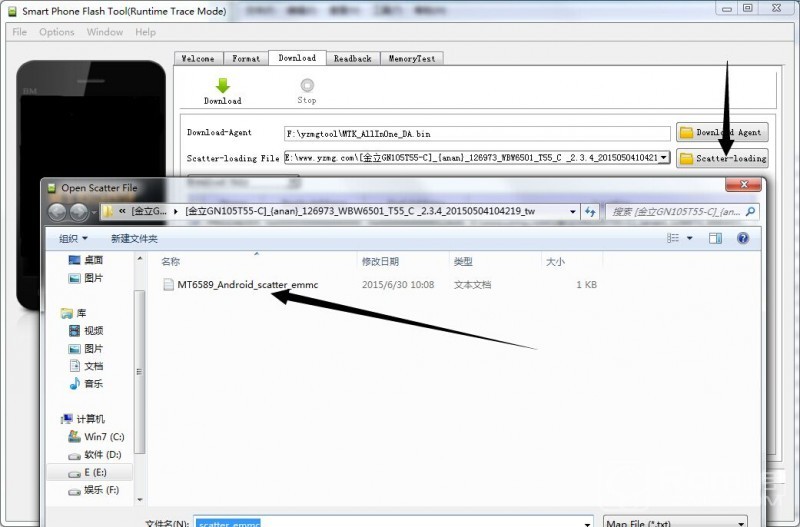Screen dimensions: 800x527
Task: Open the Readback tab
Action: 353,59
